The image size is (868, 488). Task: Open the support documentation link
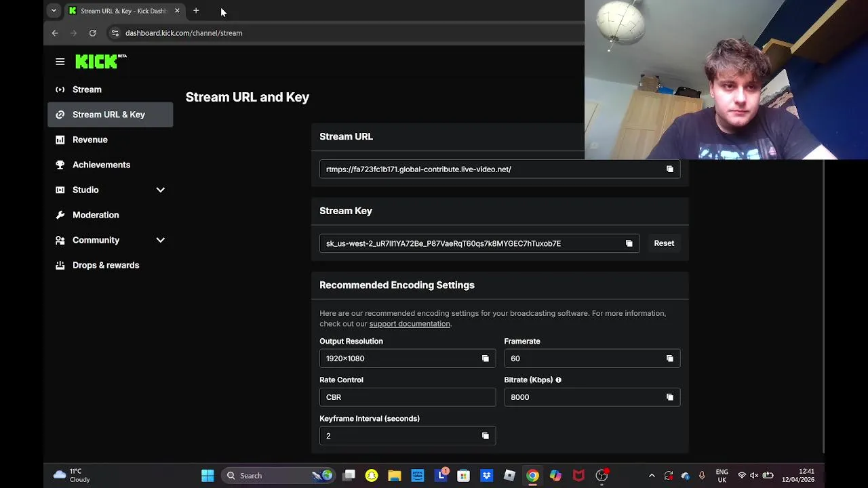coord(410,324)
